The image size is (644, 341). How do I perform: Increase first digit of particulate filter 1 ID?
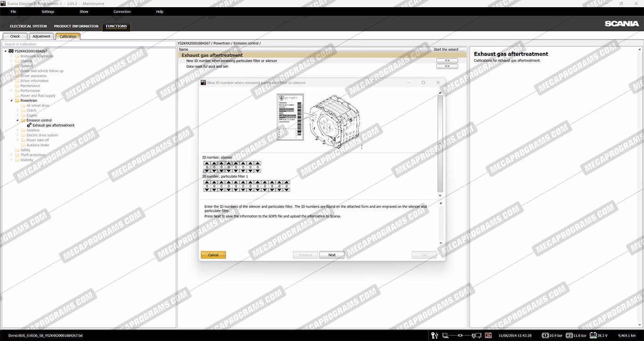point(207,182)
